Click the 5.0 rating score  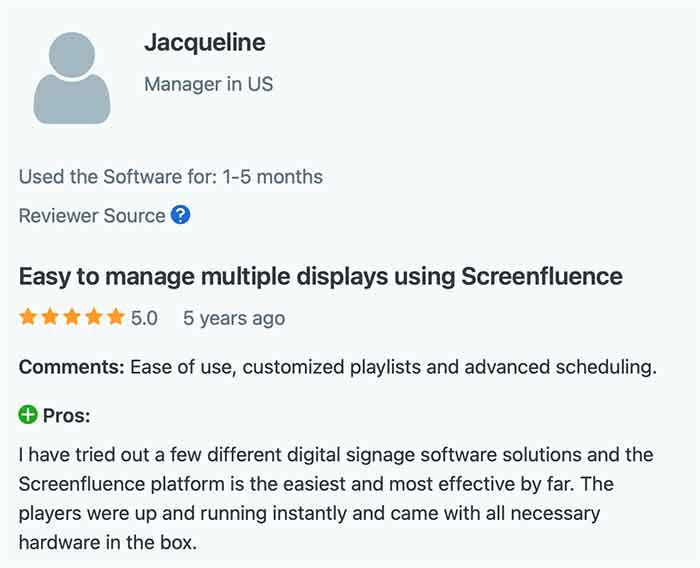(145, 318)
